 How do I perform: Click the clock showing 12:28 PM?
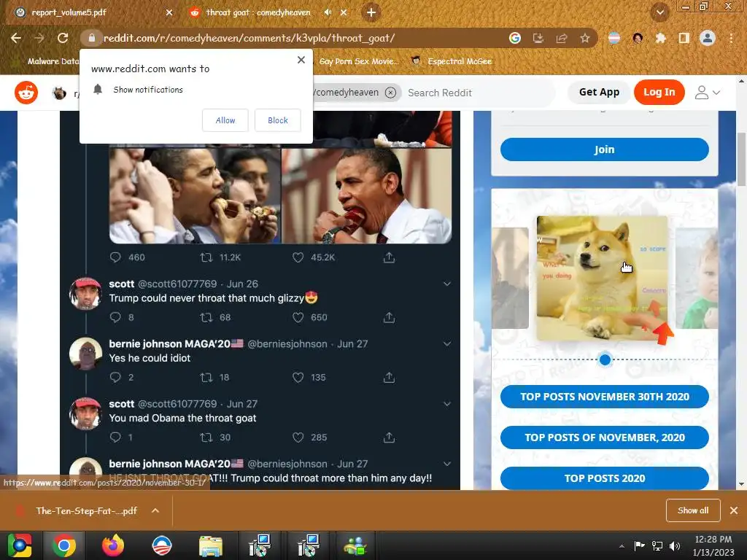coord(713,540)
